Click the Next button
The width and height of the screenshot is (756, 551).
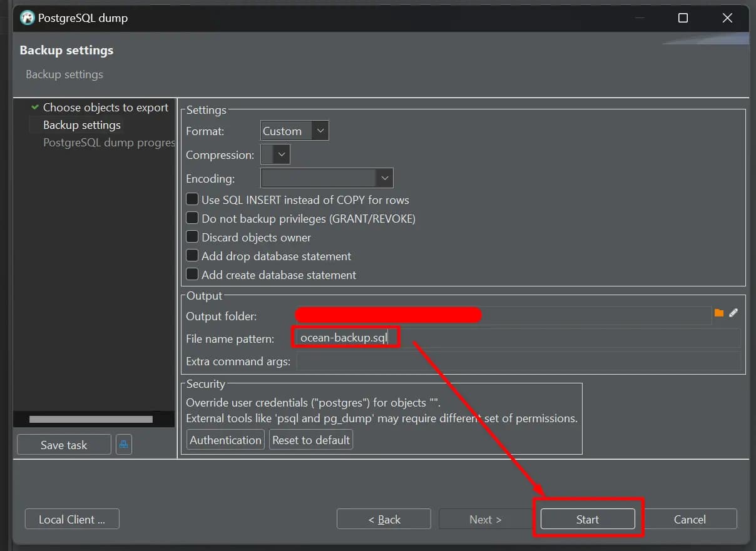click(486, 519)
